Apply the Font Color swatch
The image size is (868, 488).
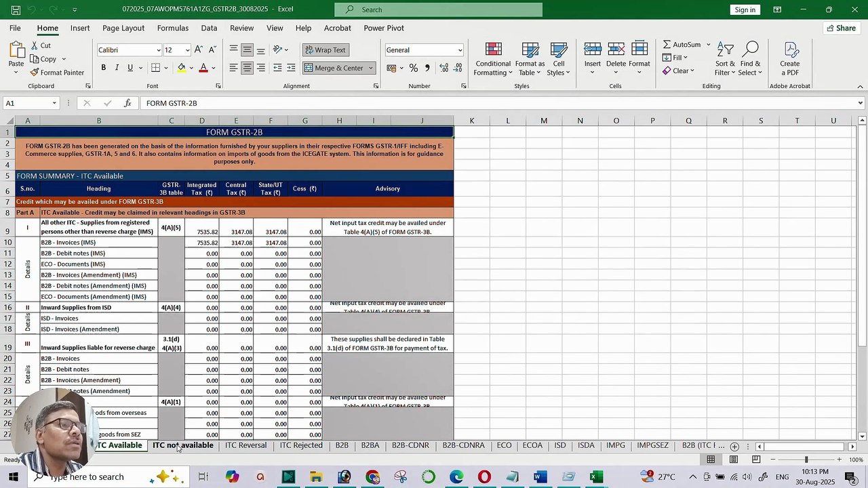(203, 68)
